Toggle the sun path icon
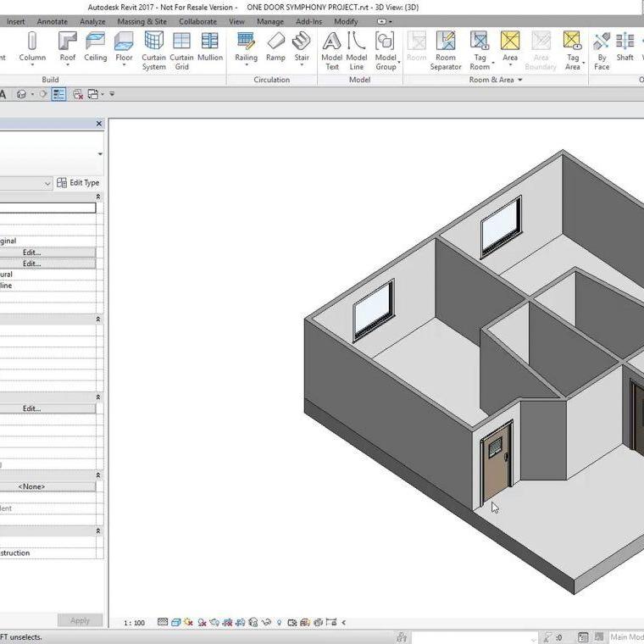The height and width of the screenshot is (644, 644). tap(187, 622)
